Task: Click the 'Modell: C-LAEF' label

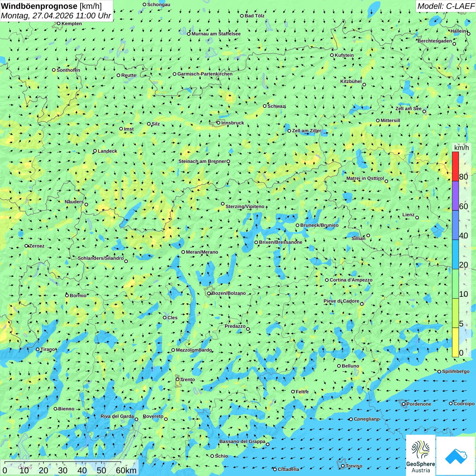Action: tap(445, 6)
